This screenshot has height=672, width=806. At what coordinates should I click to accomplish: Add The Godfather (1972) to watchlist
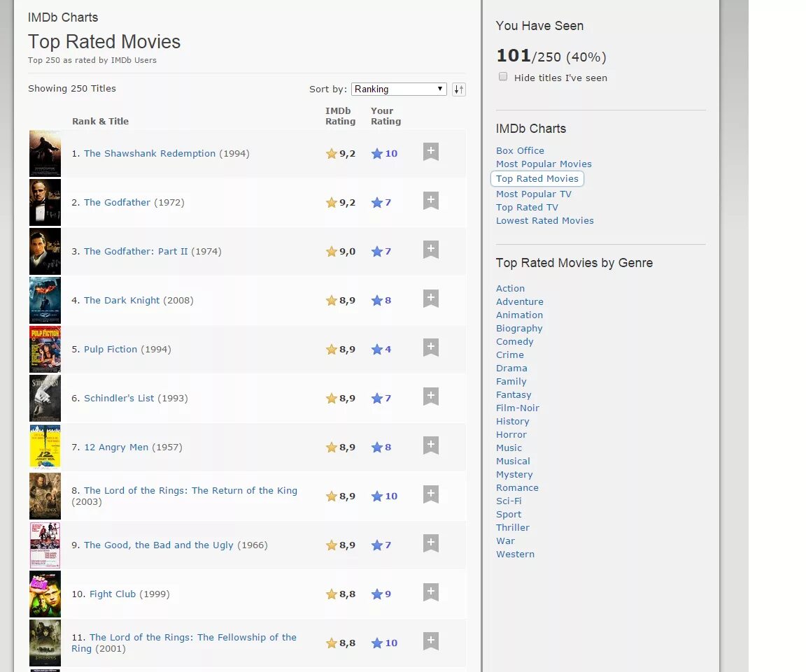tap(431, 201)
